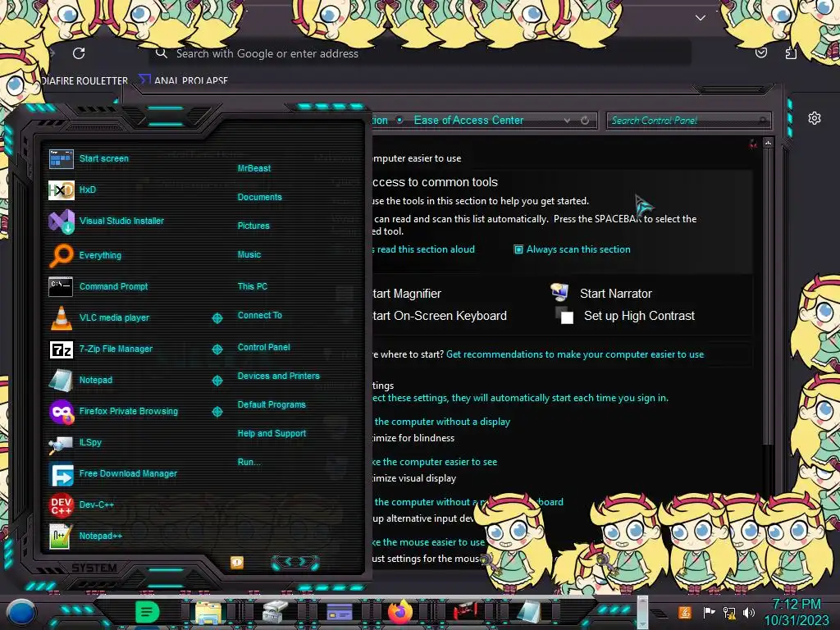Select Connect To
The height and width of the screenshot is (630, 840).
coord(259,316)
